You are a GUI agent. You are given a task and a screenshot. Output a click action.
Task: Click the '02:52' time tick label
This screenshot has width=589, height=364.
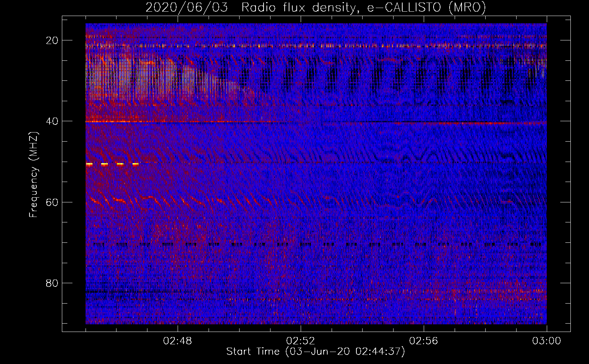301,341
